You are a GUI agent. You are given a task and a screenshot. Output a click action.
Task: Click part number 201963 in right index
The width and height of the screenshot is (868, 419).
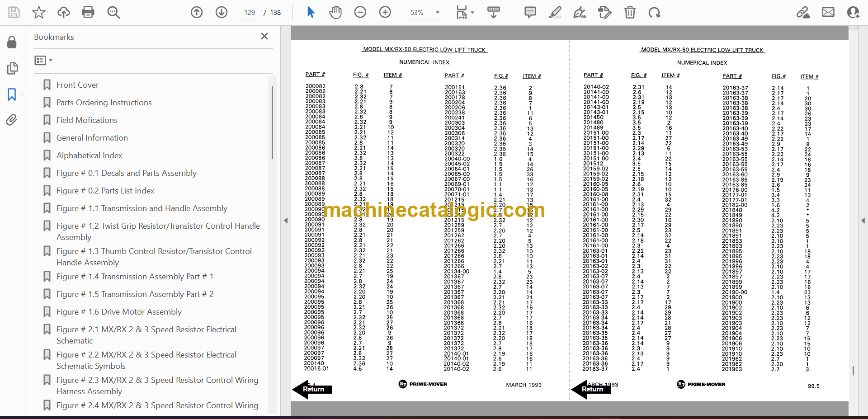tap(731, 369)
